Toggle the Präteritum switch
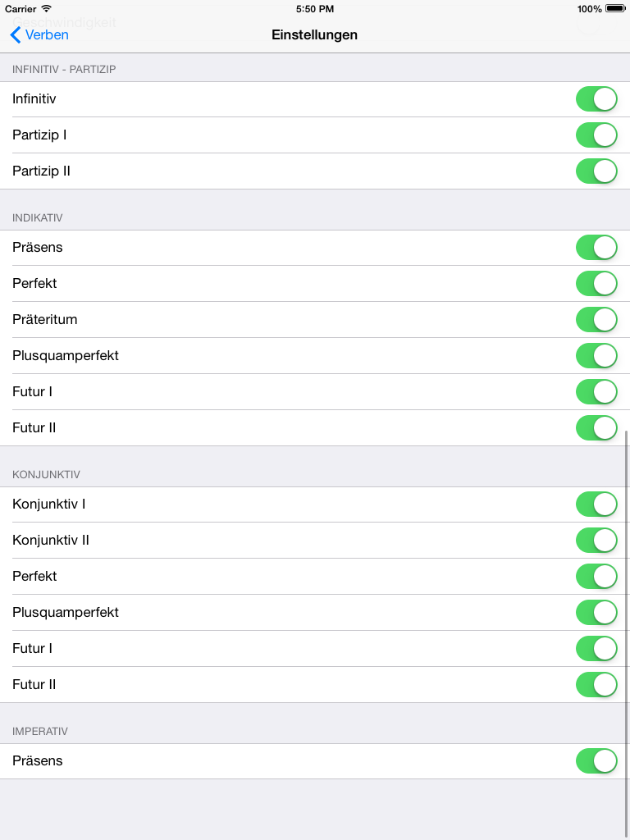630x840 pixels. (596, 319)
